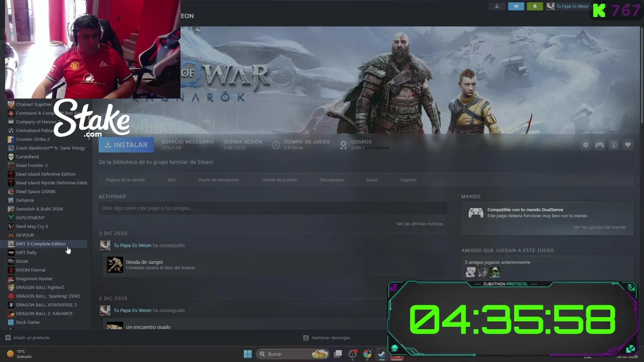
Task: Open the Discusiones tab
Action: pyautogui.click(x=332, y=179)
